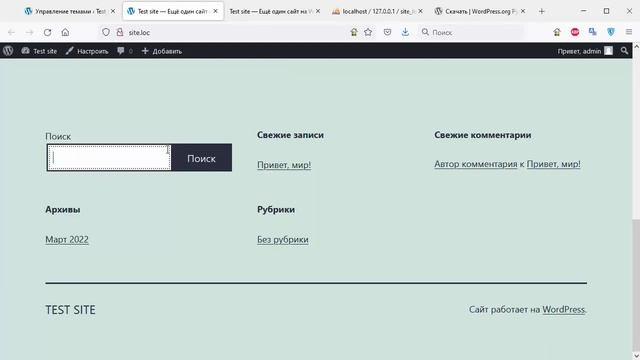This screenshot has height=360, width=640.
Task: Open the browser home page icon
Action: click(x=65, y=32)
